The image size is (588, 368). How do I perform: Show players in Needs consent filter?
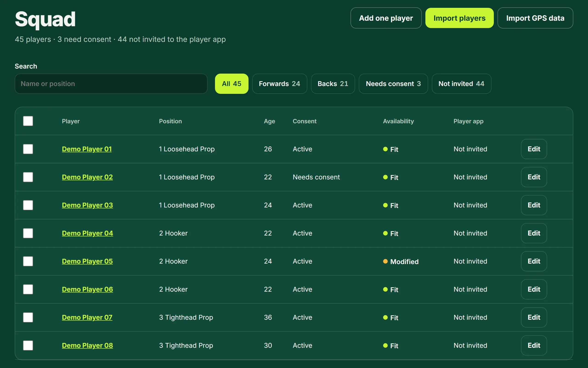[393, 84]
